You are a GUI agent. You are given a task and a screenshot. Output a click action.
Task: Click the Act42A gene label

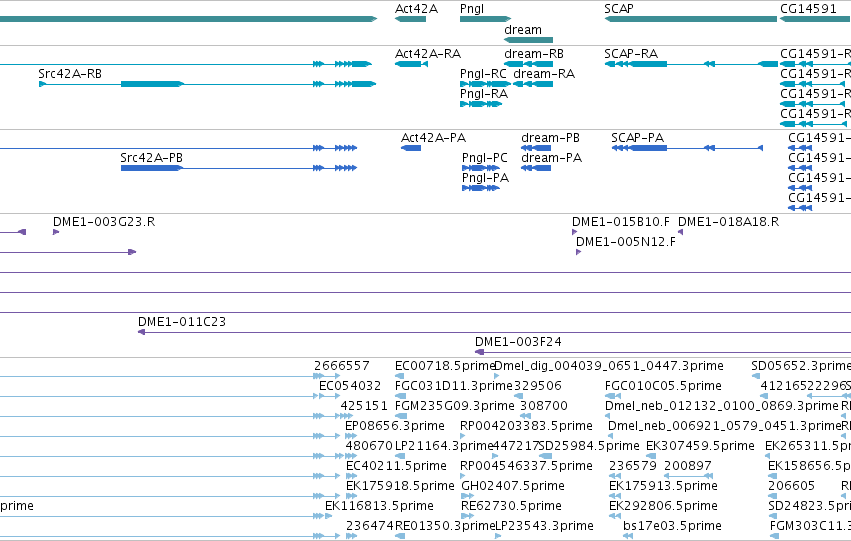(x=416, y=9)
